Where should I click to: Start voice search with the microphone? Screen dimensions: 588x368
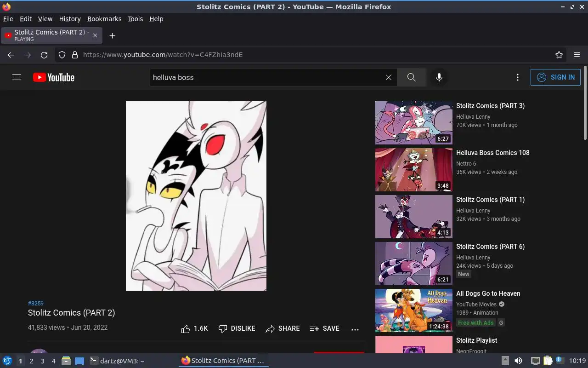[439, 77]
